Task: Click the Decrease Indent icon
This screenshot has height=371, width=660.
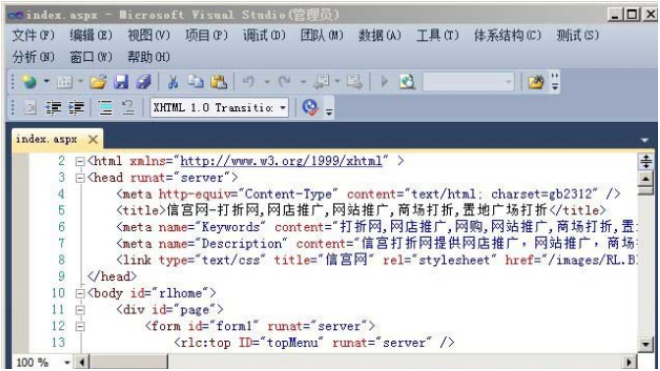Action: point(53,108)
